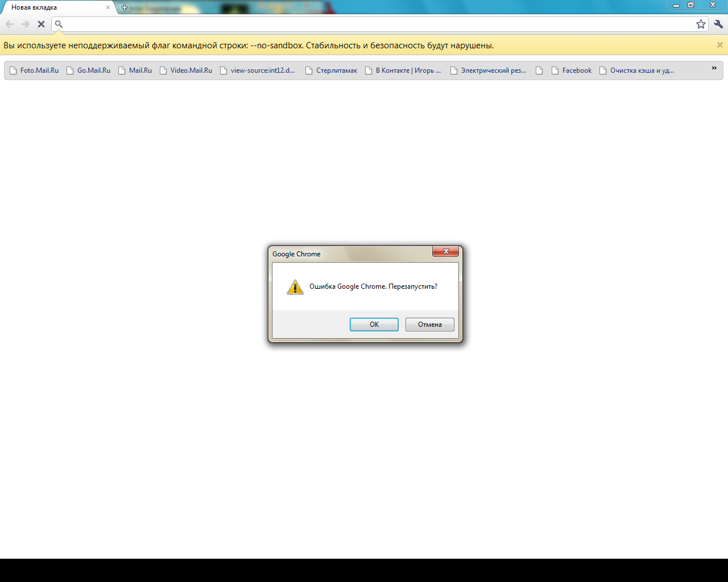Select the Новая вкладка tab
This screenshot has height=582, width=728.
click(x=60, y=7)
